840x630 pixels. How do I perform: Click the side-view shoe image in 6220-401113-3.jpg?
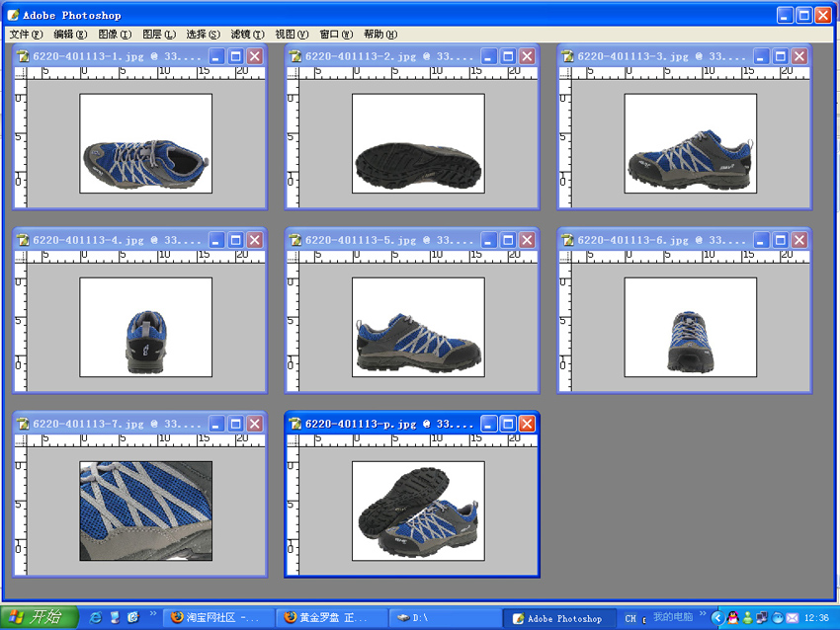pos(691,143)
